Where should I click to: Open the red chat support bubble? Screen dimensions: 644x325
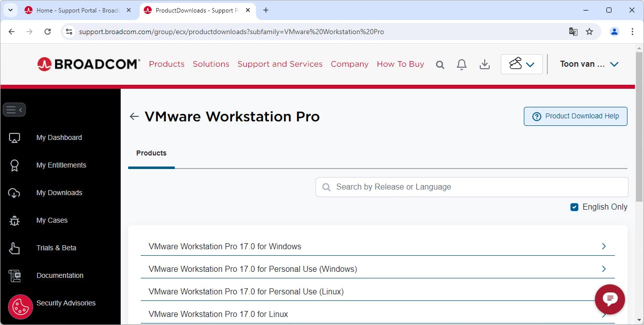pos(609,299)
